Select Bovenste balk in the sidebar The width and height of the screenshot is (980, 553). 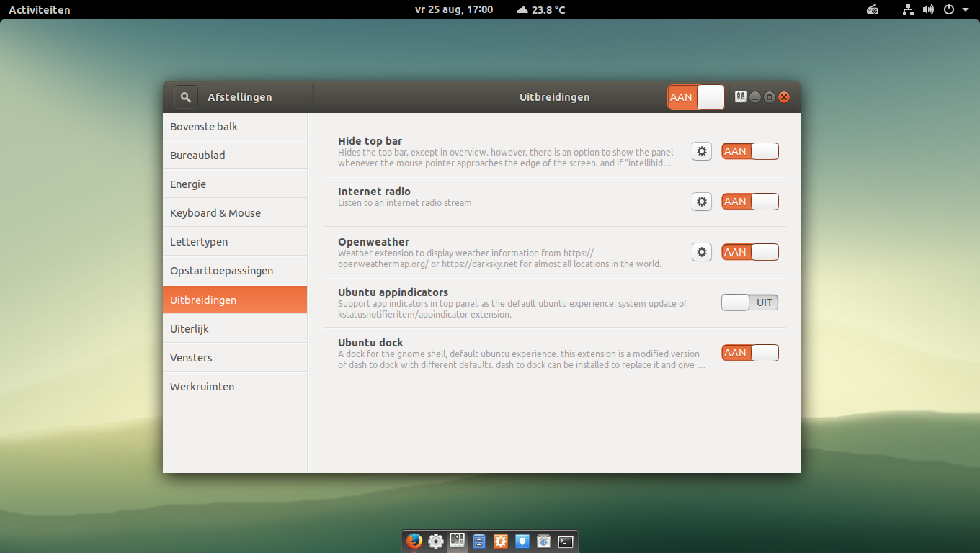(x=235, y=126)
